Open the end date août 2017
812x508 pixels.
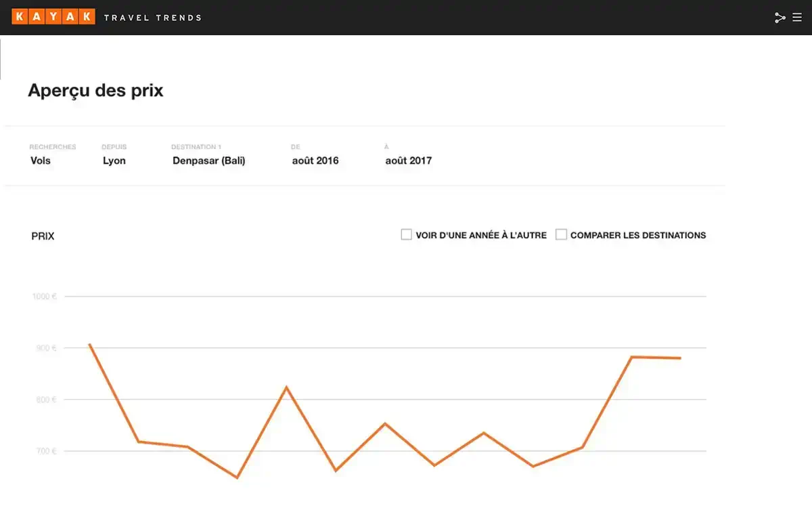(x=409, y=161)
